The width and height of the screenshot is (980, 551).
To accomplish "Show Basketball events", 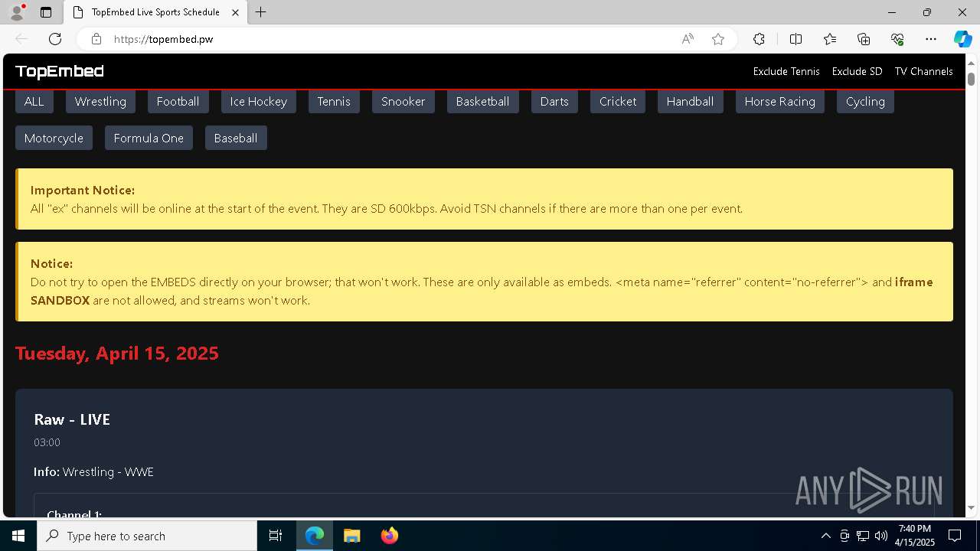I will pyautogui.click(x=482, y=101).
